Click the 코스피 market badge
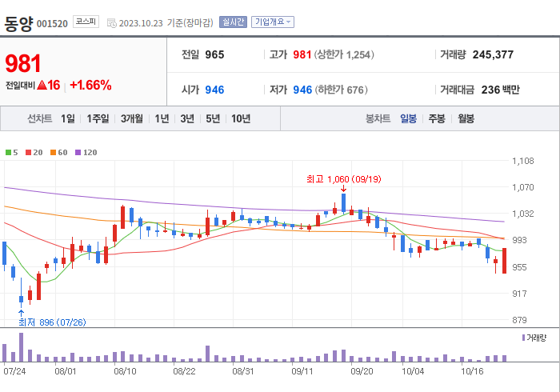Image resolution: width=560 pixels, height=392 pixels. pos(86,22)
